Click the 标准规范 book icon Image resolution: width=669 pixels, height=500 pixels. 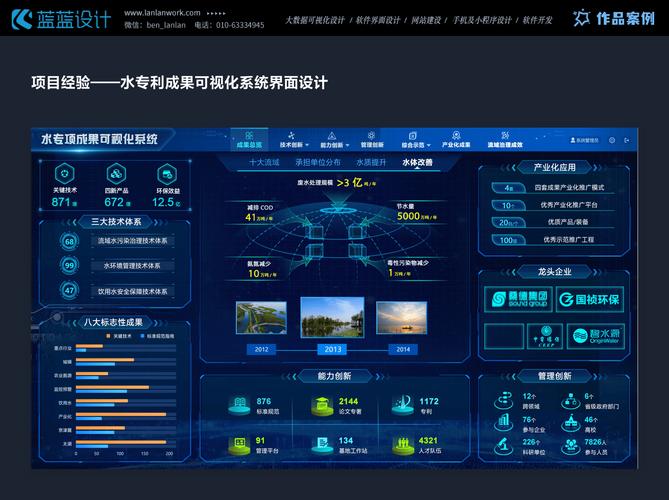(241, 404)
